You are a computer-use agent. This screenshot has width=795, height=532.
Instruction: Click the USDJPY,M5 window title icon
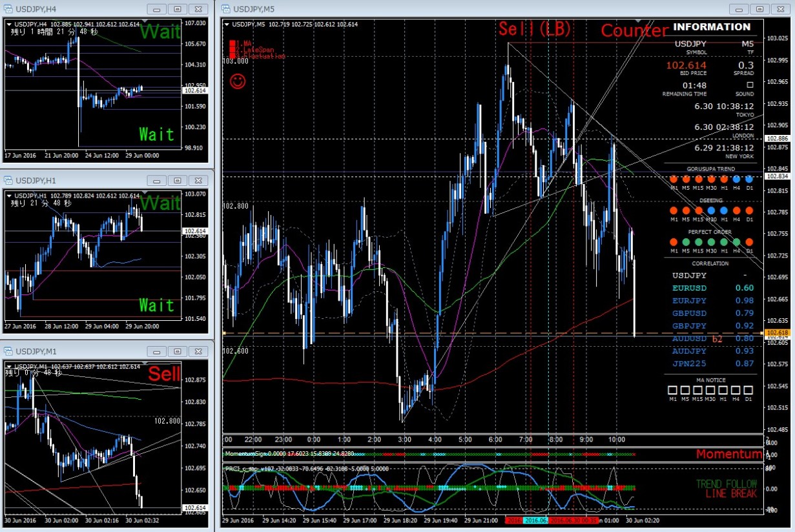coord(226,9)
